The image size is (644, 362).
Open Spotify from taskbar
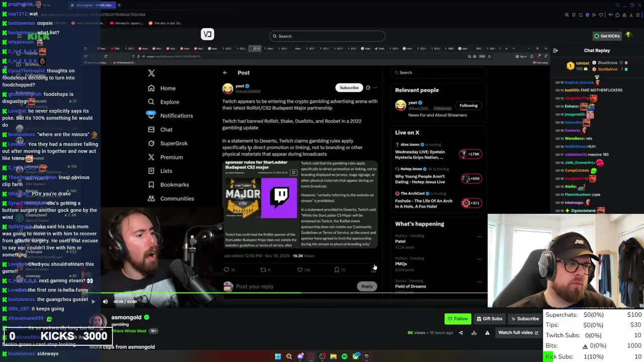click(345, 356)
